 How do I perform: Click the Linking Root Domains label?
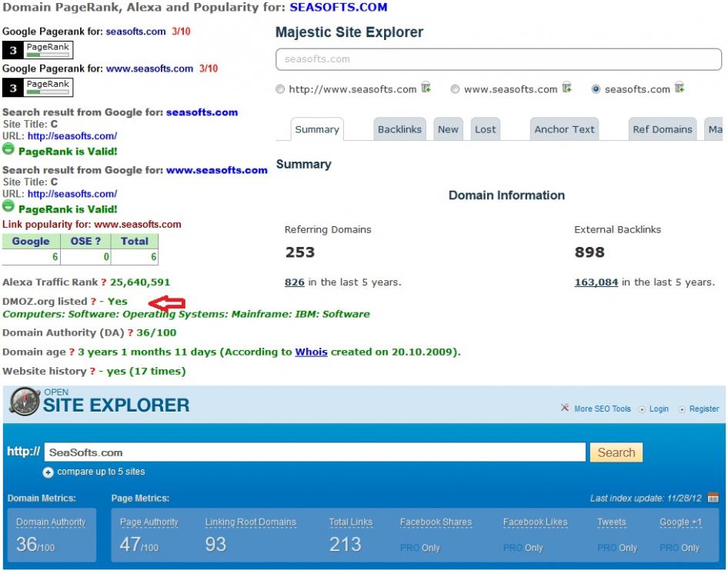click(250, 522)
